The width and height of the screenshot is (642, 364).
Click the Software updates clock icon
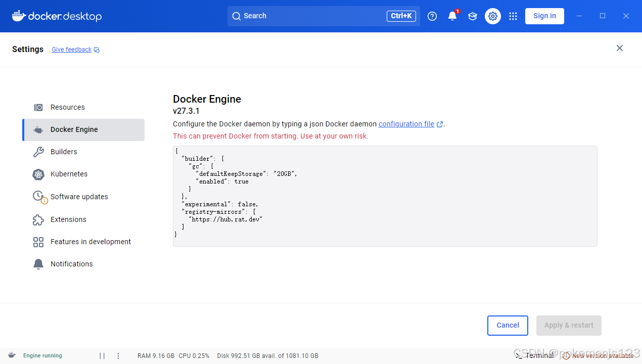click(39, 197)
